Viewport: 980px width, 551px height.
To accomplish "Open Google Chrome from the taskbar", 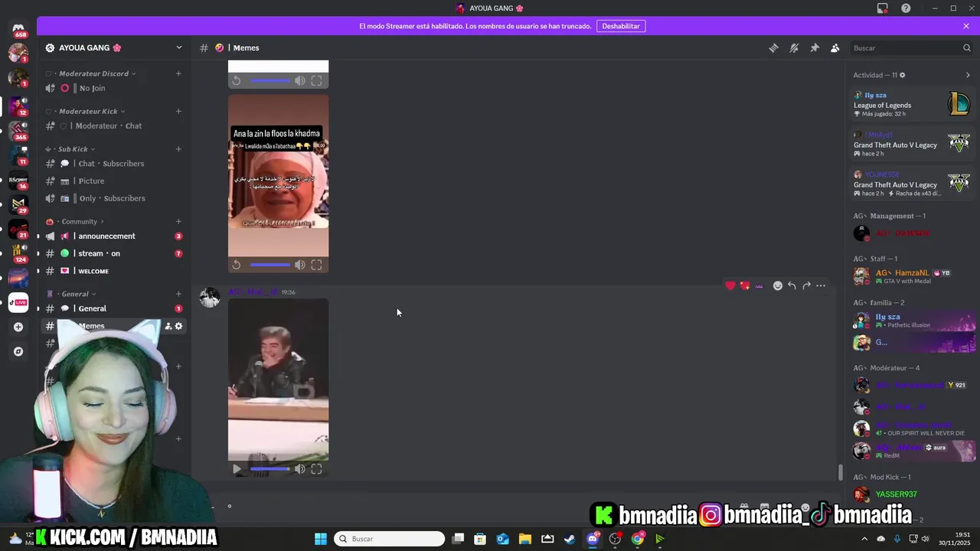I will 637,539.
